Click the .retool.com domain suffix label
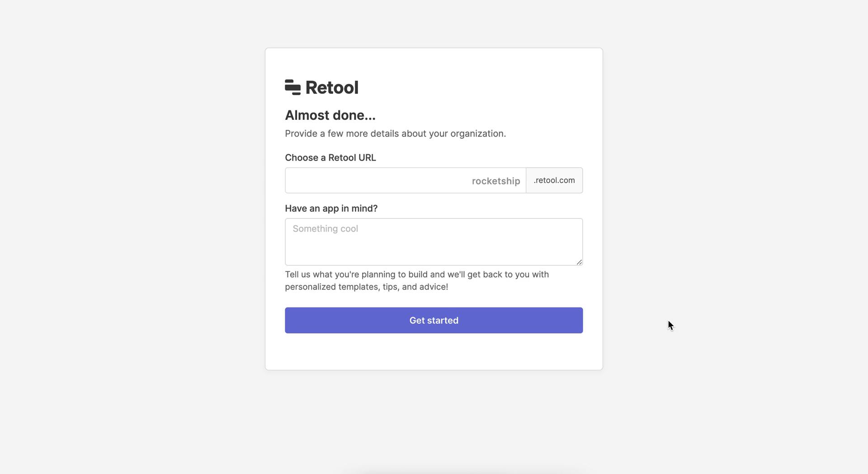 (554, 180)
